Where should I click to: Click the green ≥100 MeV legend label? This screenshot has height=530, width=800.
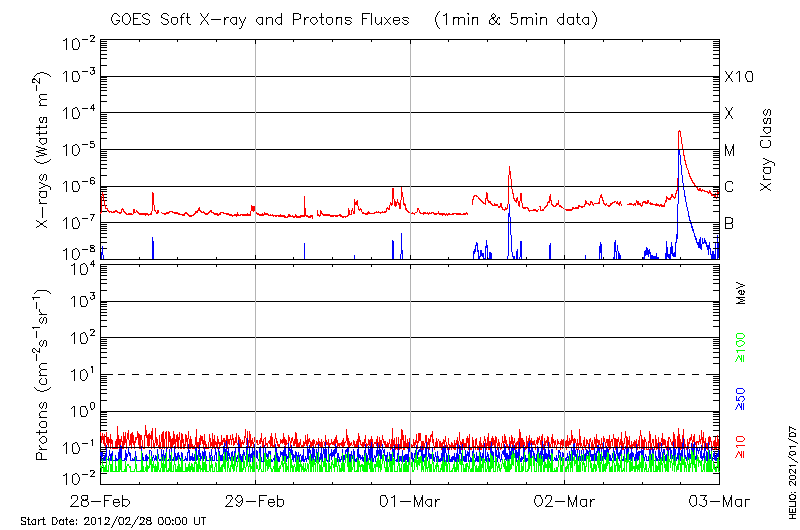click(741, 345)
